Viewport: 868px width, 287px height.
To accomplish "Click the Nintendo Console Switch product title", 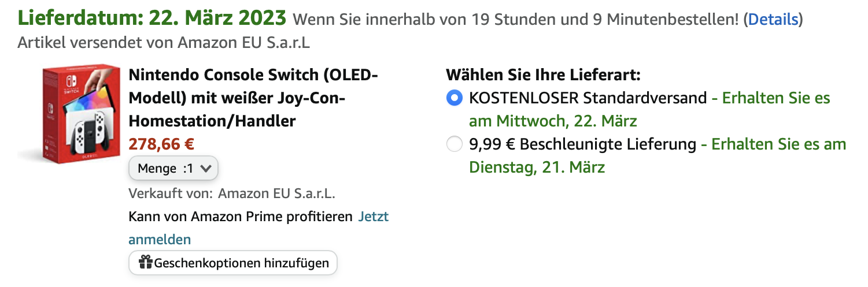I will 253,98.
